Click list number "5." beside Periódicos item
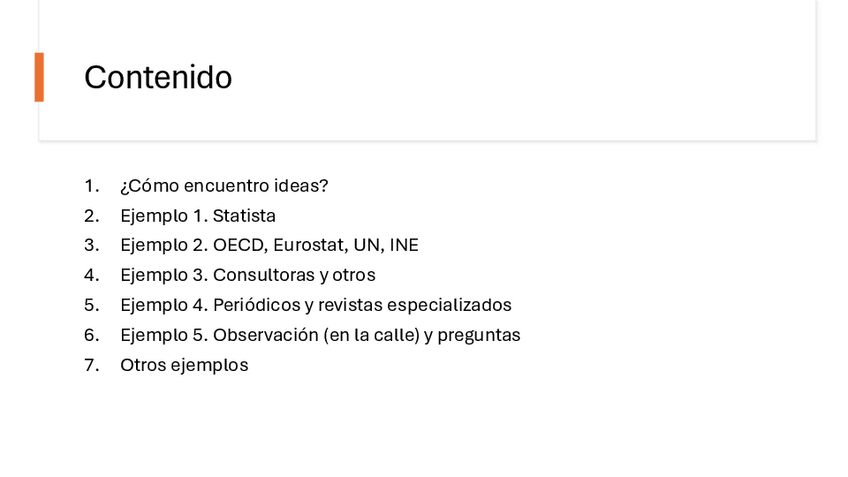Screen dimensions: 848x477 [x=92, y=305]
